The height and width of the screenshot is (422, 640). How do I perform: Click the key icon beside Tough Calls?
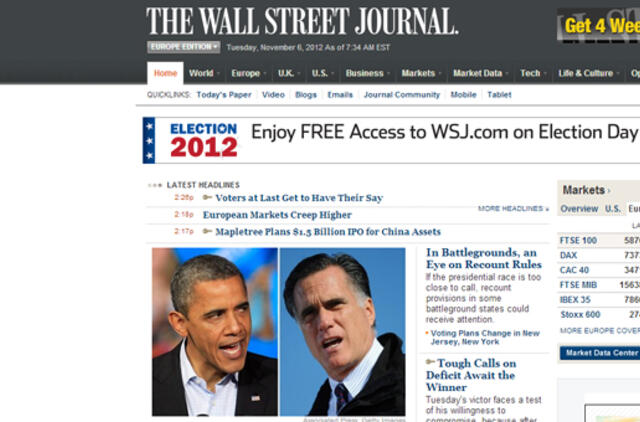coord(430,362)
